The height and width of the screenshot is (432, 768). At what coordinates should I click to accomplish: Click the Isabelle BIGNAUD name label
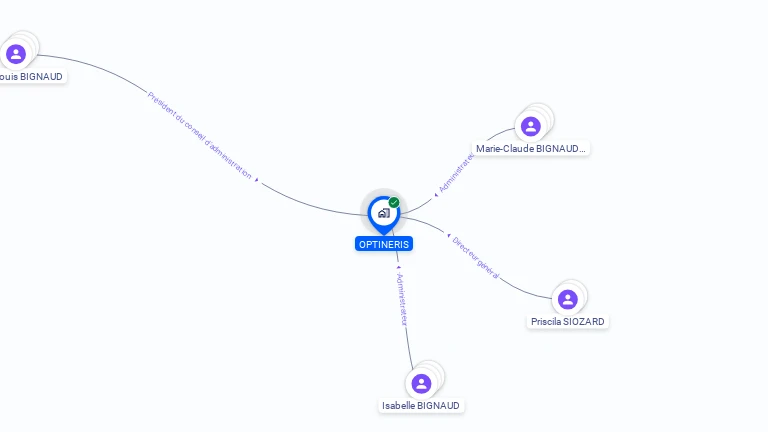tap(421, 406)
